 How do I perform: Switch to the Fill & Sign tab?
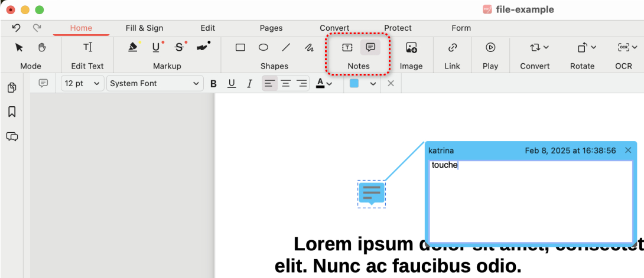(144, 28)
